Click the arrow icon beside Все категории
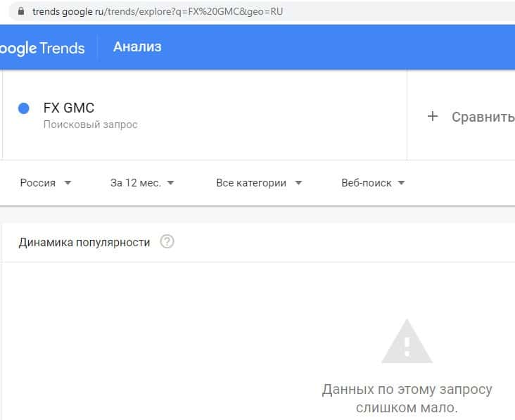The image size is (515, 420). (298, 183)
